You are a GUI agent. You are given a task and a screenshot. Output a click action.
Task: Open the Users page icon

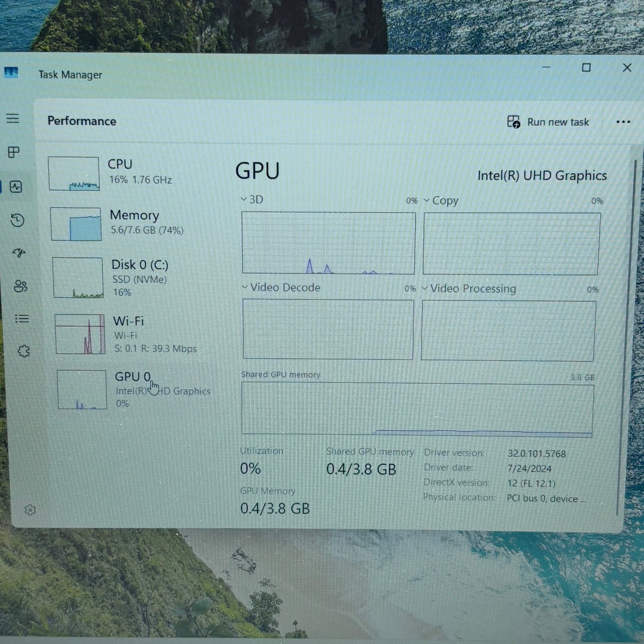pos(21,286)
